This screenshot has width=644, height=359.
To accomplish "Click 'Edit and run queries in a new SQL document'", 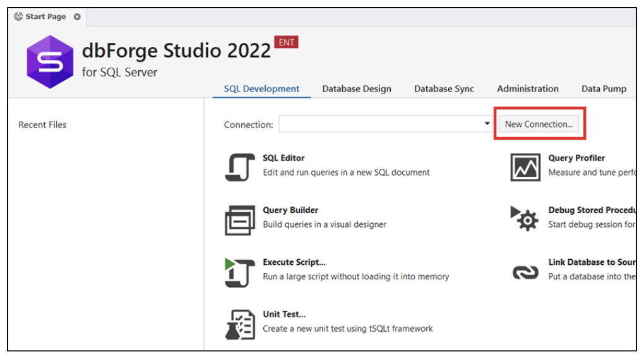I will [x=346, y=173].
